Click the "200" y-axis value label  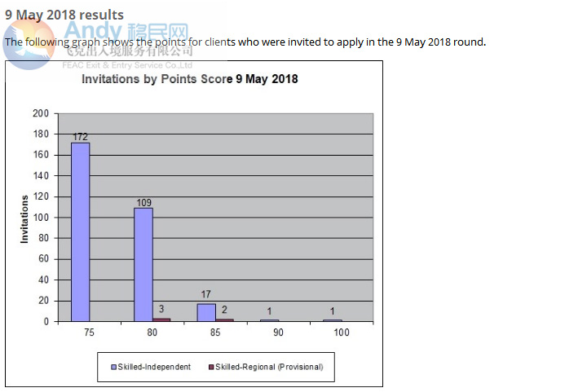[x=41, y=113]
